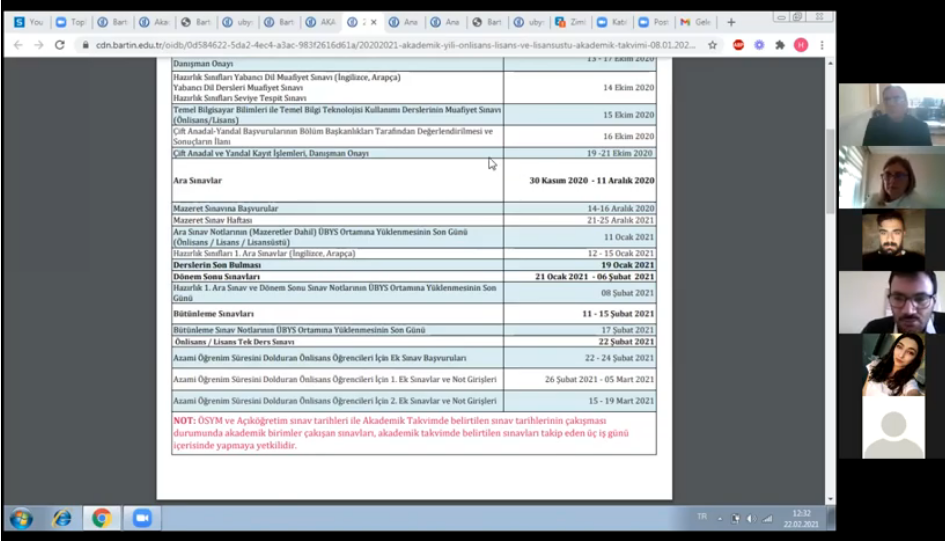Switch to the 'You' first browser tab
Viewport: 945px width, 541px height.
pos(28,21)
